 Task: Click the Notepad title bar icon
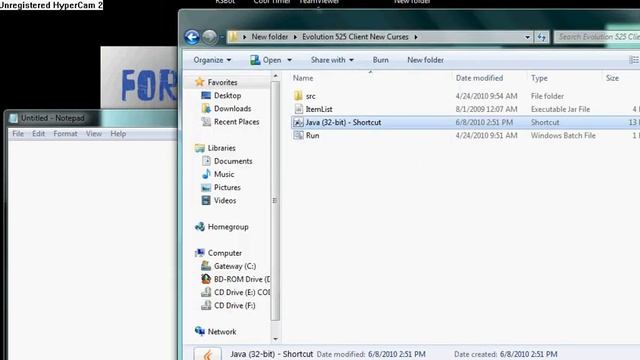pyautogui.click(x=13, y=118)
